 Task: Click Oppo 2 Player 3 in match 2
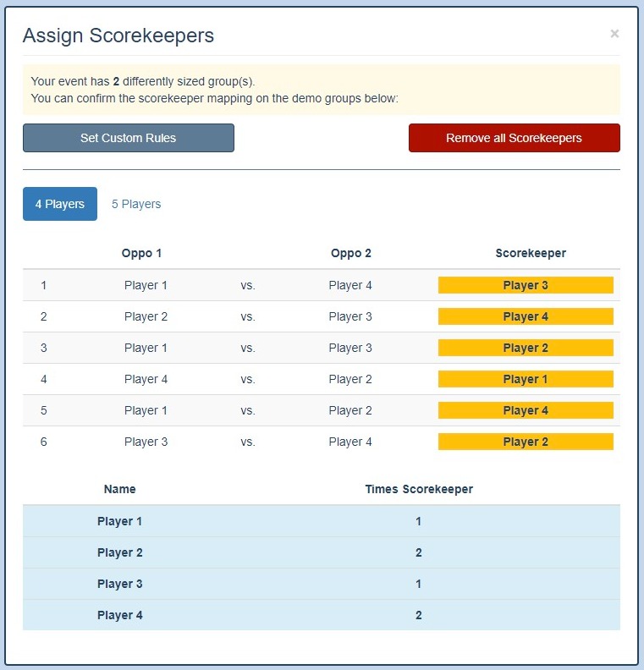[x=350, y=316]
